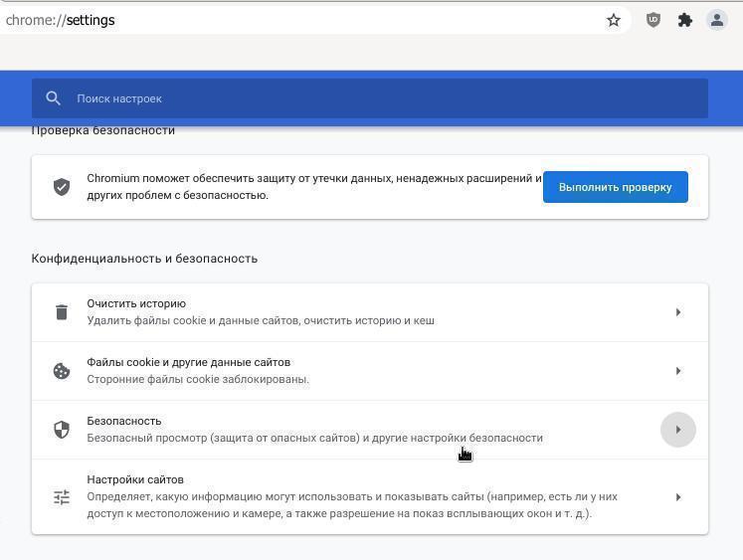
Task: Expand the Настройки сайтов row arrow
Action: point(678,497)
